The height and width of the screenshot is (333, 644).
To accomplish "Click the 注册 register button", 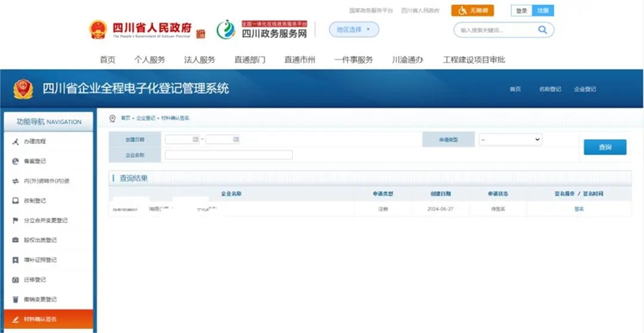I will [543, 10].
